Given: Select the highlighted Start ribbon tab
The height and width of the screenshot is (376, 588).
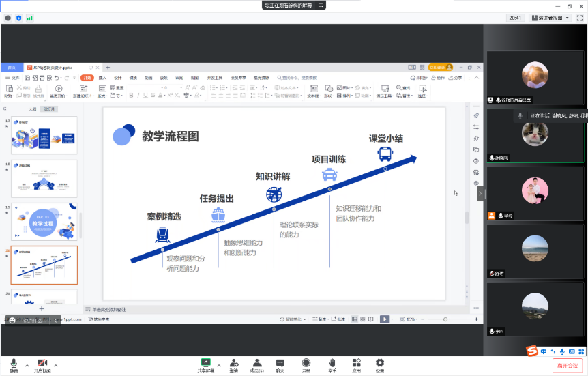Looking at the screenshot, I should (x=87, y=78).
